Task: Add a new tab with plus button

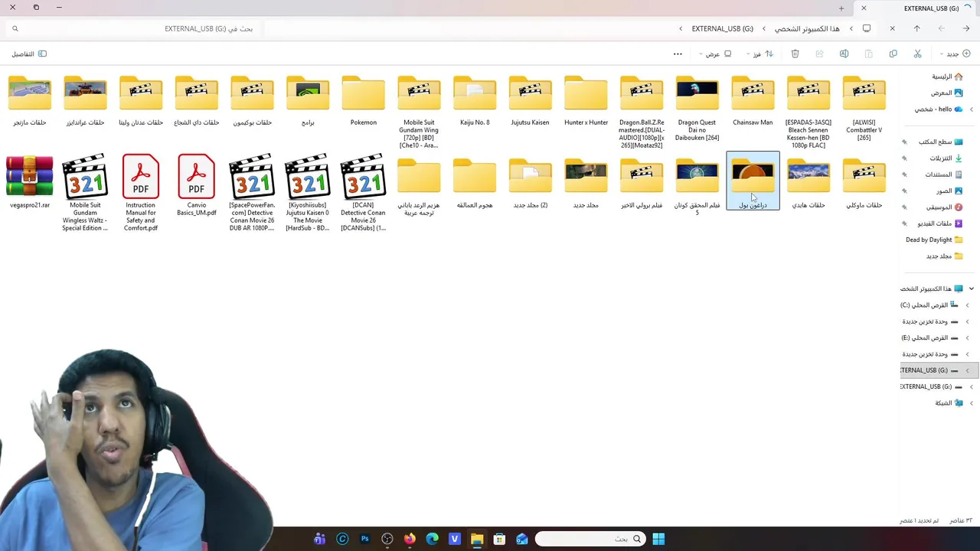Action: [x=841, y=8]
